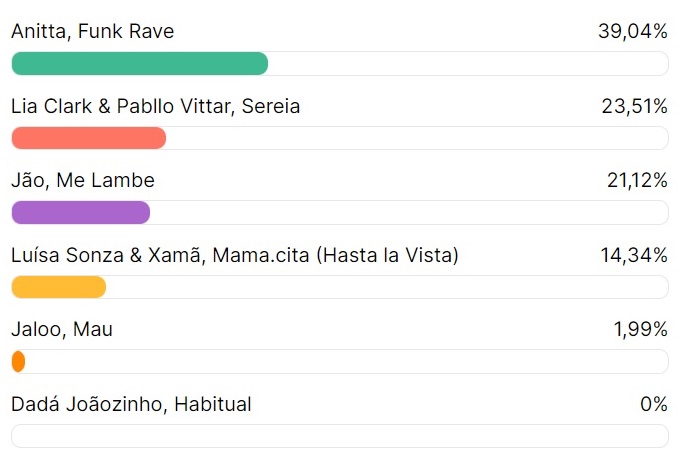Viewport: 696px width, 453px height.
Task: Click the purple filled bar for Me Lambe
Action: (80, 212)
